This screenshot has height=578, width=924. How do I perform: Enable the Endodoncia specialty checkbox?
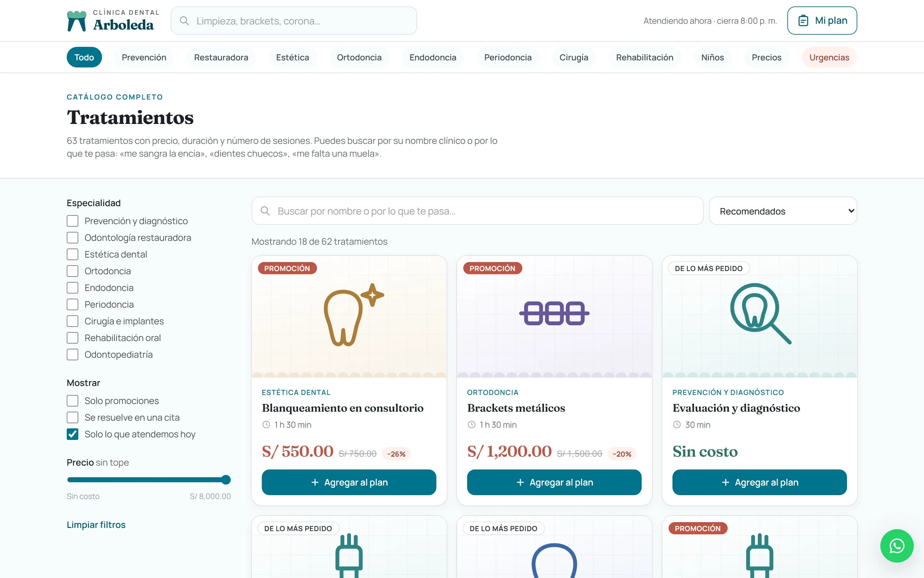pyautogui.click(x=73, y=288)
